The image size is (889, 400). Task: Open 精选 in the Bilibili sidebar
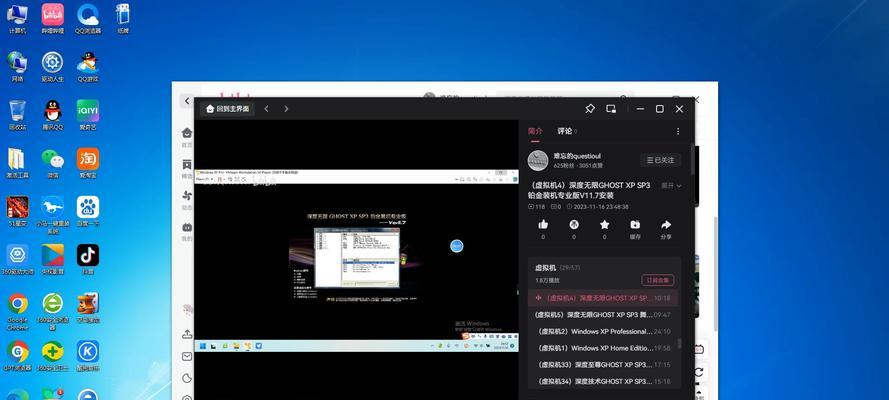click(187, 168)
